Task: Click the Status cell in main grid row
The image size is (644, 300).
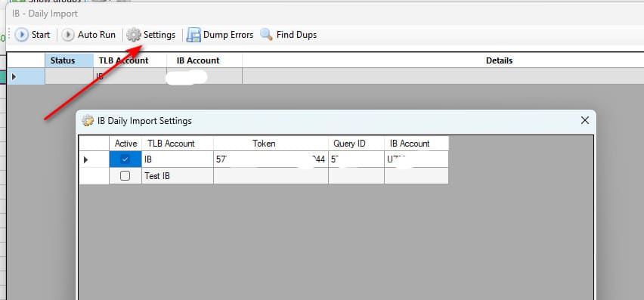Action: [x=69, y=76]
